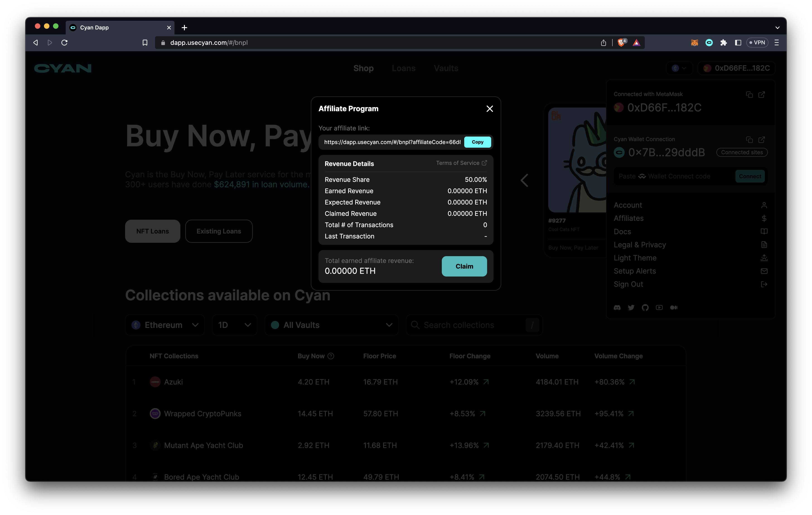Open the Discord social icon

(x=617, y=307)
